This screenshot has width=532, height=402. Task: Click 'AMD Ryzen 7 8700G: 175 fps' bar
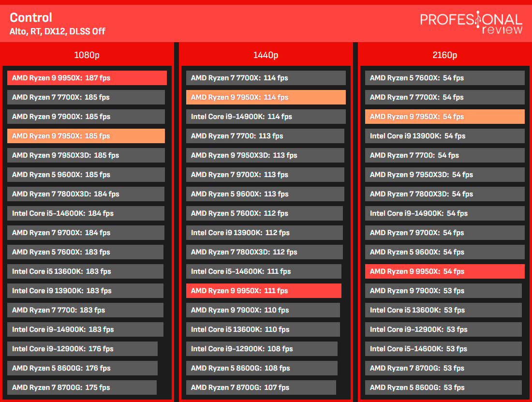tap(82, 387)
